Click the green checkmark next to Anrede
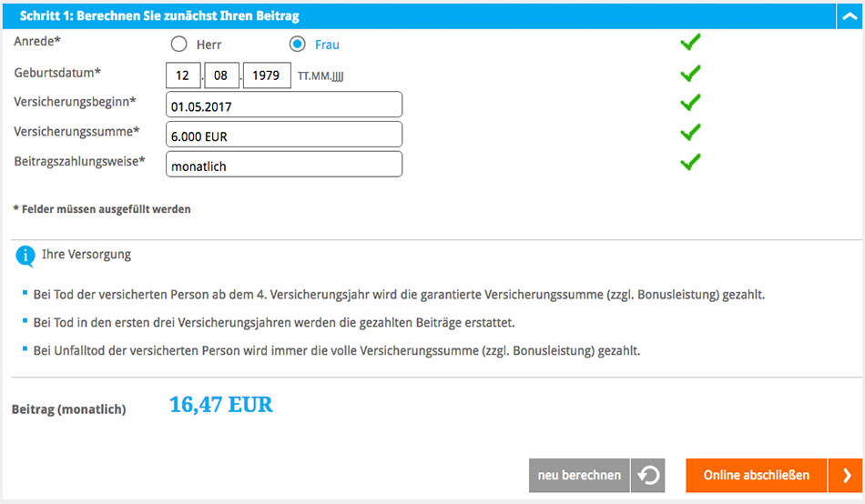Image resolution: width=865 pixels, height=504 pixels. 690,43
